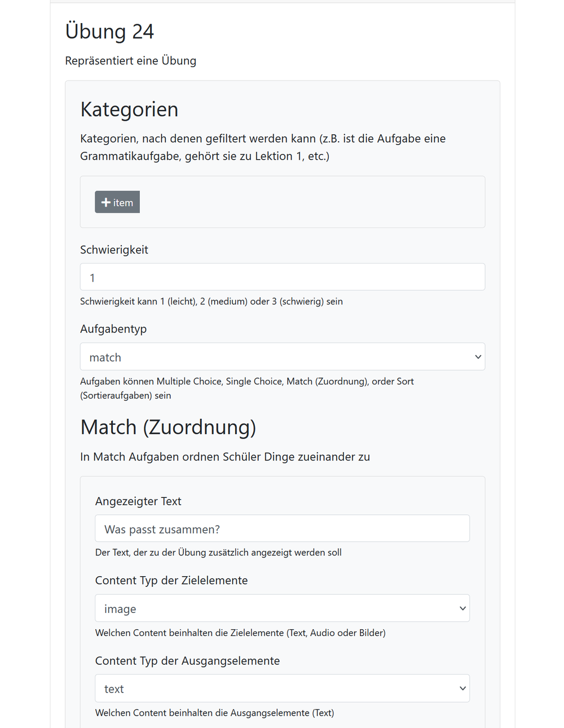Click the Kategorien section heading
The image size is (564, 728).
point(129,109)
